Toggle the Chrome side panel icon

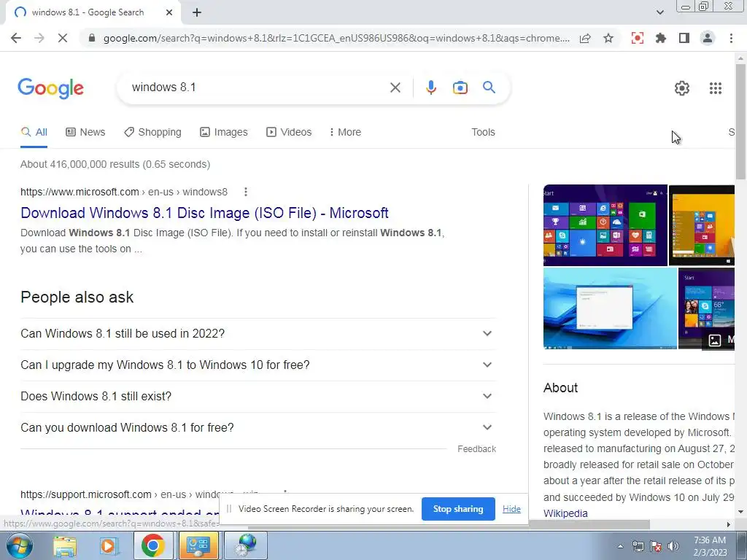click(684, 38)
